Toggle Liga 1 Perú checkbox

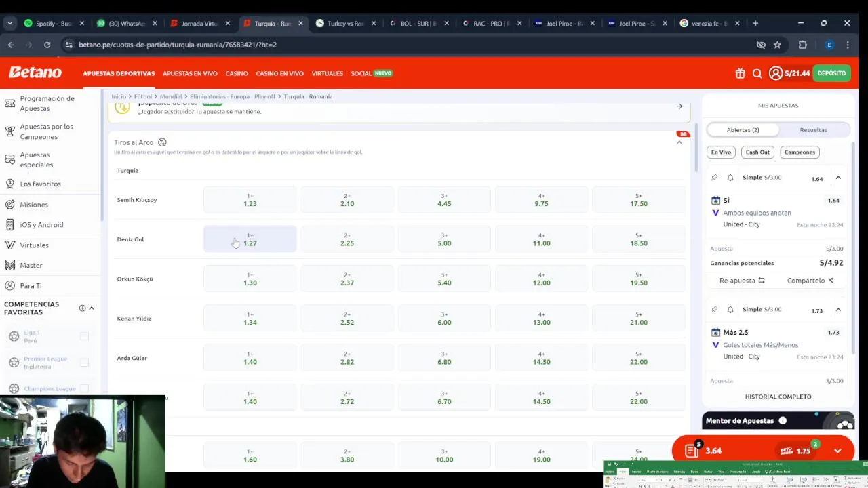click(84, 336)
